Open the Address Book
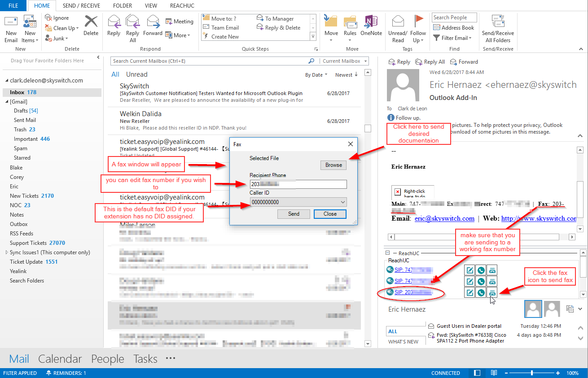588x378 pixels. coord(453,27)
